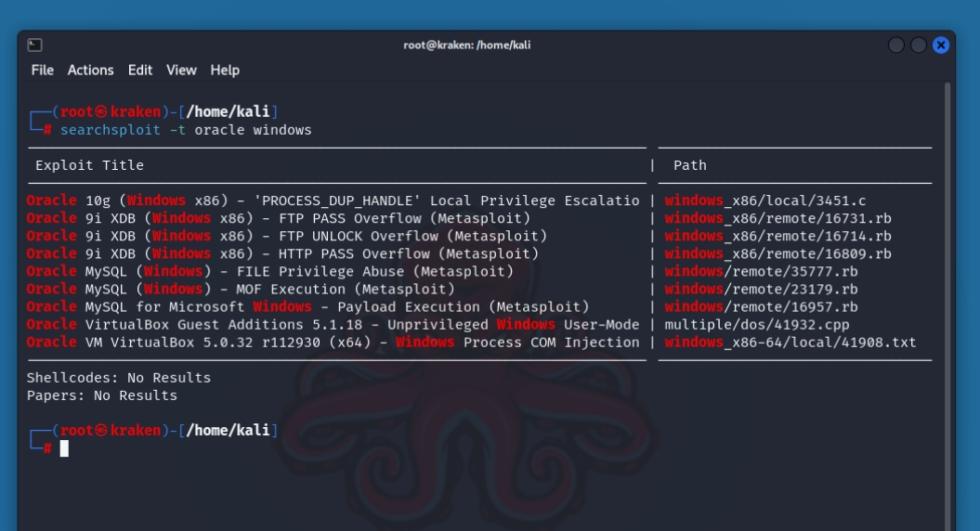
Task: Maximize the terminal window
Action: tap(918, 45)
